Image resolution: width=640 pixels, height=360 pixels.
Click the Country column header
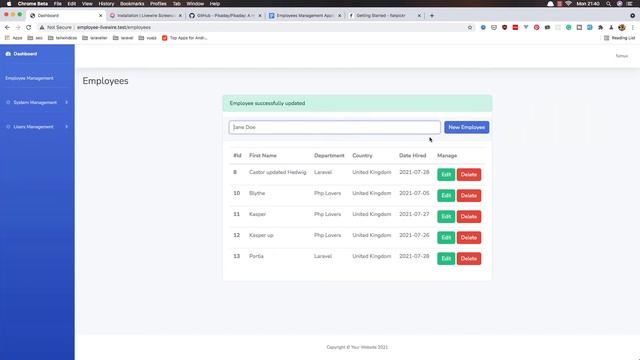362,156
